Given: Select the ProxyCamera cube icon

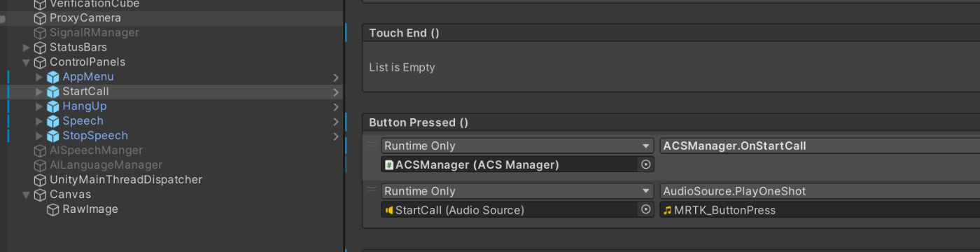Looking at the screenshot, I should click(40, 18).
